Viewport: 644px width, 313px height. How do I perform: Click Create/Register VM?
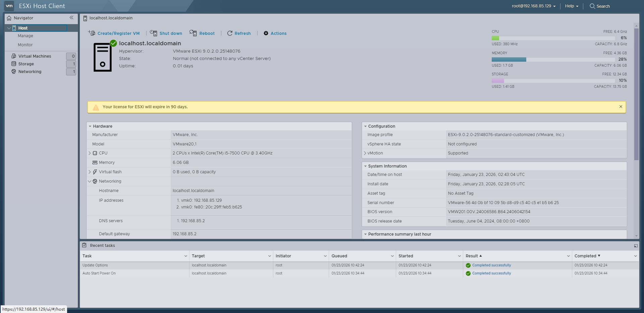pyautogui.click(x=114, y=33)
